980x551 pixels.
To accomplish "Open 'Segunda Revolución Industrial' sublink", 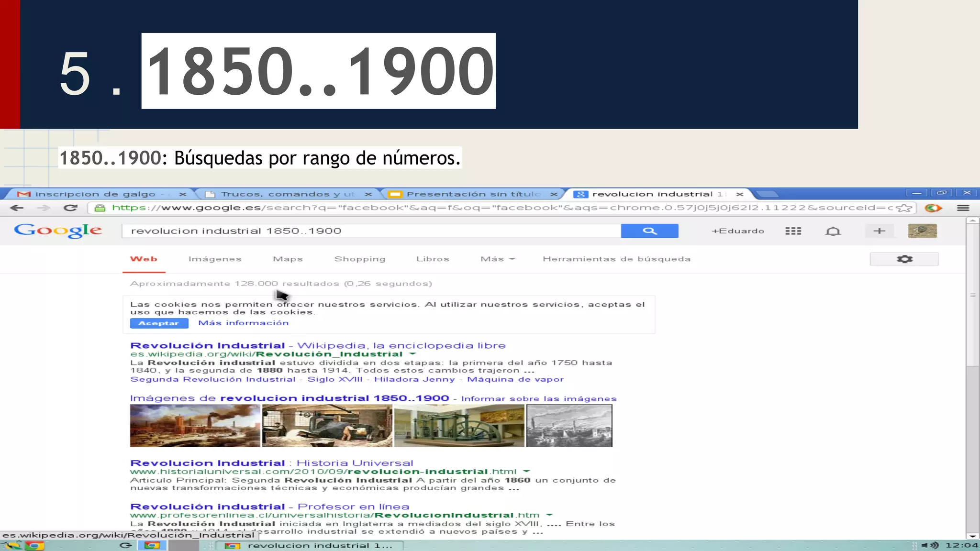I will coord(213,379).
